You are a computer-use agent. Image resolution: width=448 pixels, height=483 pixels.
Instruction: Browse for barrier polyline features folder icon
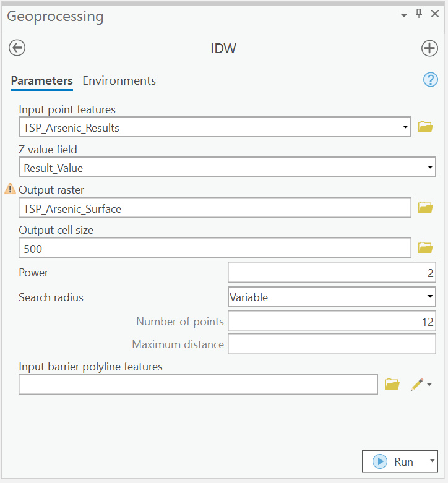pyautogui.click(x=392, y=384)
